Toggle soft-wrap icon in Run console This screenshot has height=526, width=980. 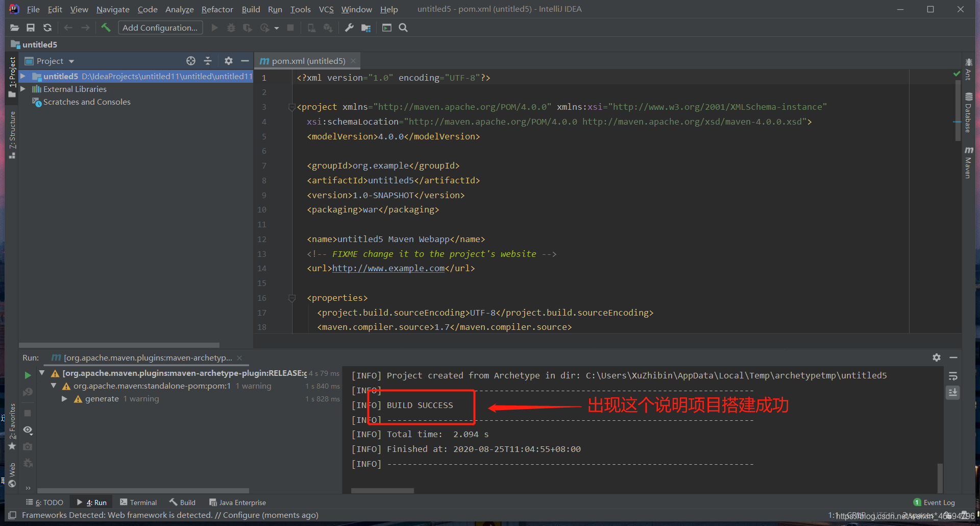click(953, 376)
